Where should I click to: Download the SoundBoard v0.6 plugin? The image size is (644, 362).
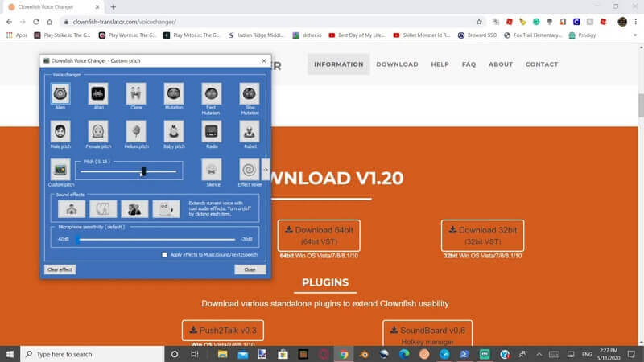click(427, 333)
